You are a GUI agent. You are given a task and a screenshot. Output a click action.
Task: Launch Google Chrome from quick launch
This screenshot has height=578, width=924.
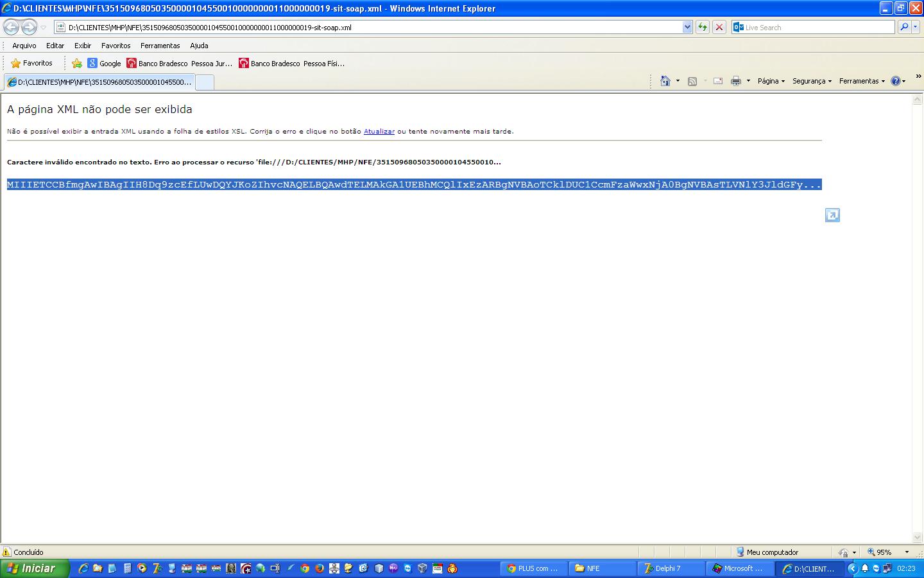tap(305, 568)
